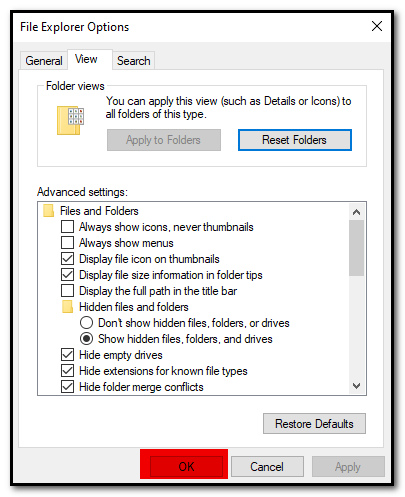The height and width of the screenshot is (497, 405).
Task: Toggle Display file size information in folder tips
Action: pyautogui.click(x=67, y=275)
